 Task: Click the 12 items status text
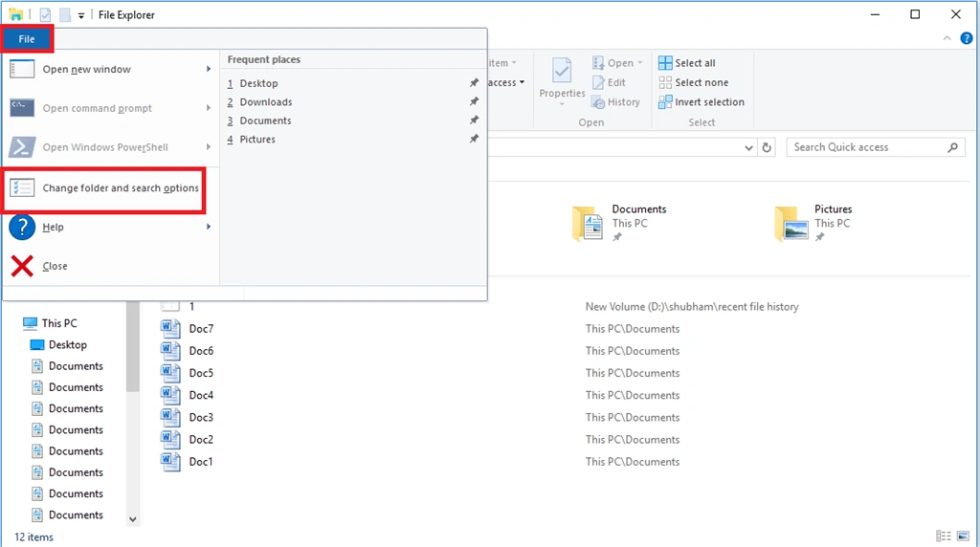click(x=33, y=537)
